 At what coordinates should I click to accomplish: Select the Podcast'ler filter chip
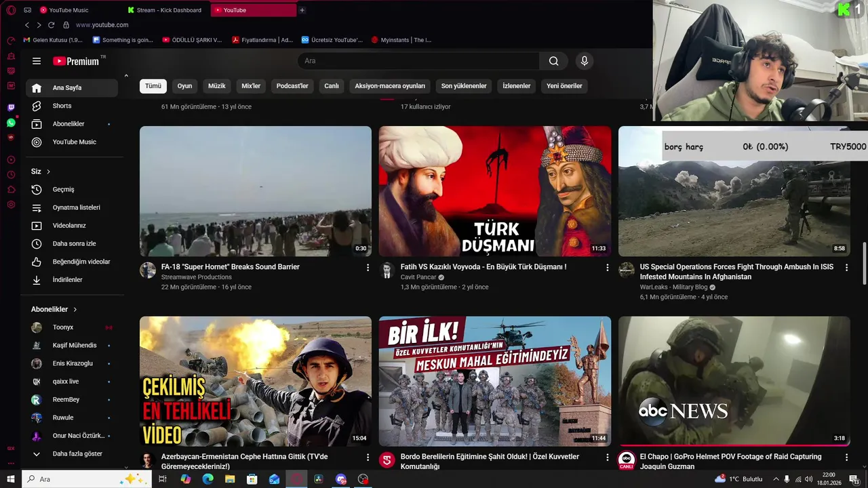[292, 86]
